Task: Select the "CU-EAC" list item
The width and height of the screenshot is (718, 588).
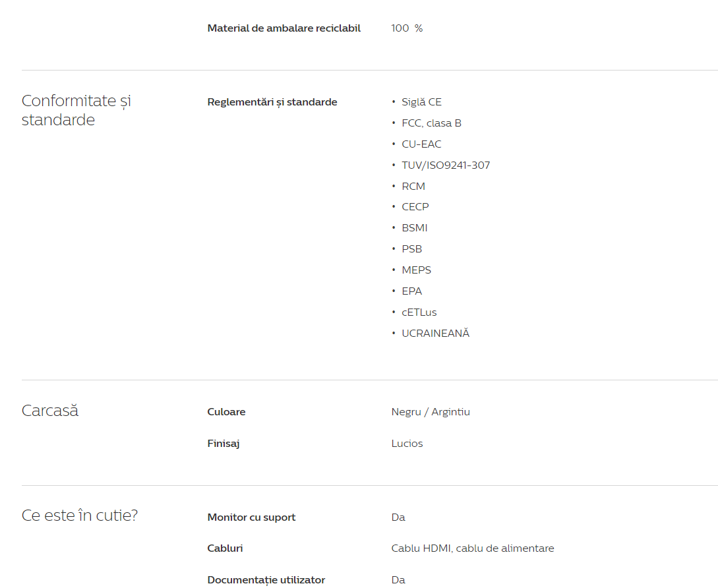Action: (421, 144)
